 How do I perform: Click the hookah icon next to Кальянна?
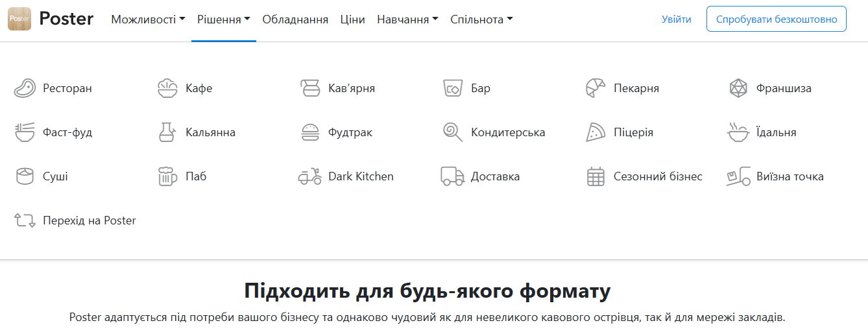pyautogui.click(x=167, y=132)
